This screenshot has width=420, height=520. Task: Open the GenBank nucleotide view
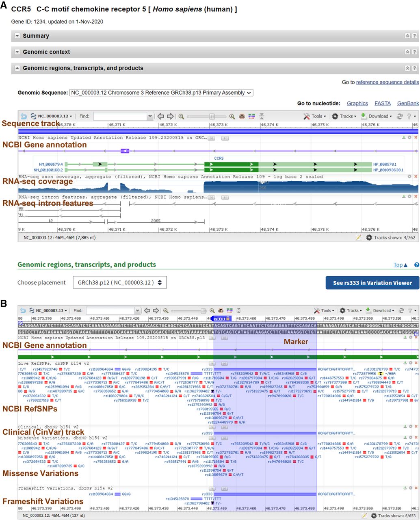click(x=407, y=103)
